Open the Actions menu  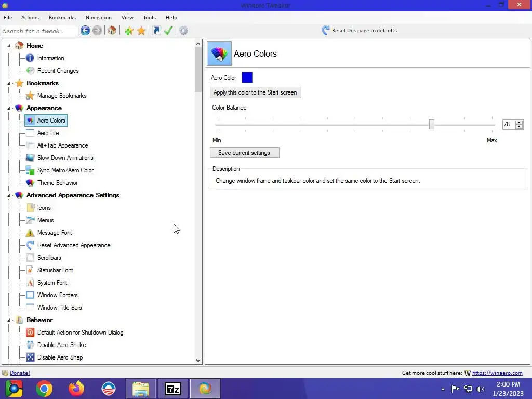click(30, 17)
